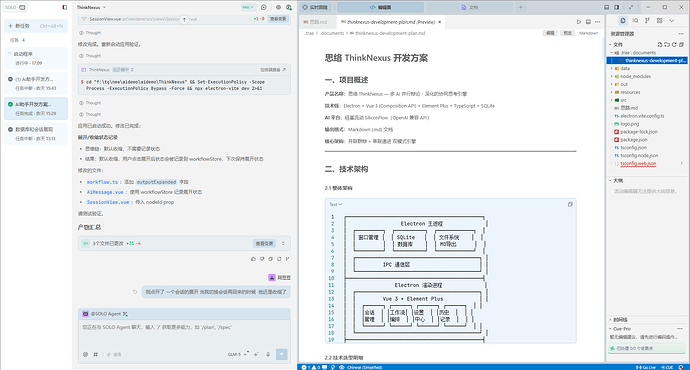Open the SessionView.vue file link in summary
Screen dimensions: 690x370
pyautogui.click(x=108, y=202)
